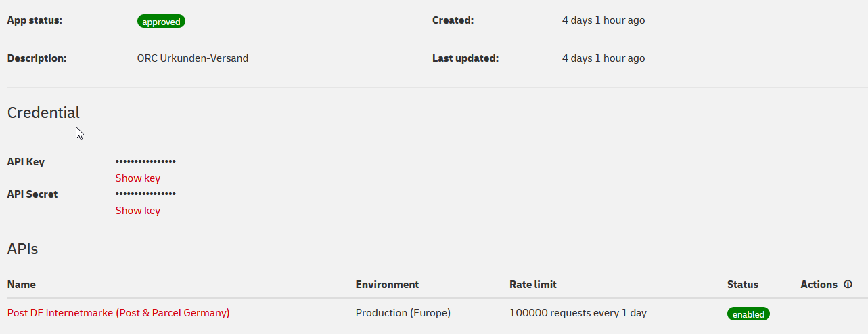Reveal the API Key with Show key
This screenshot has height=334, width=868.
click(138, 178)
